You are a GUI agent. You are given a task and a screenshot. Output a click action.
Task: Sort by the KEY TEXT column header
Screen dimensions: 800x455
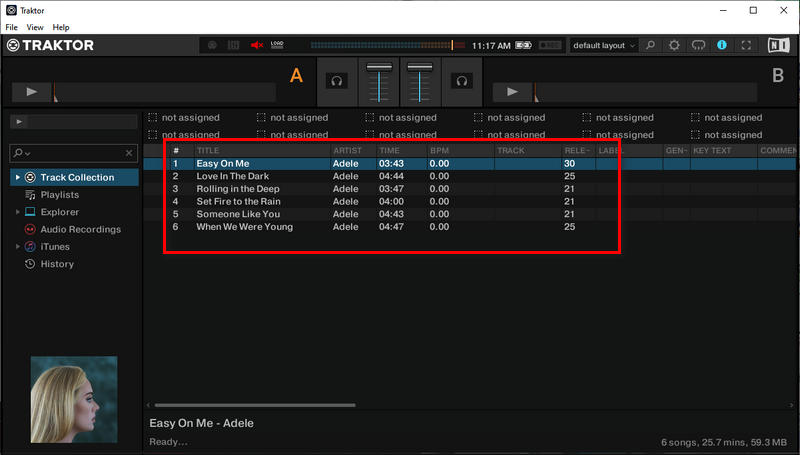[723, 150]
